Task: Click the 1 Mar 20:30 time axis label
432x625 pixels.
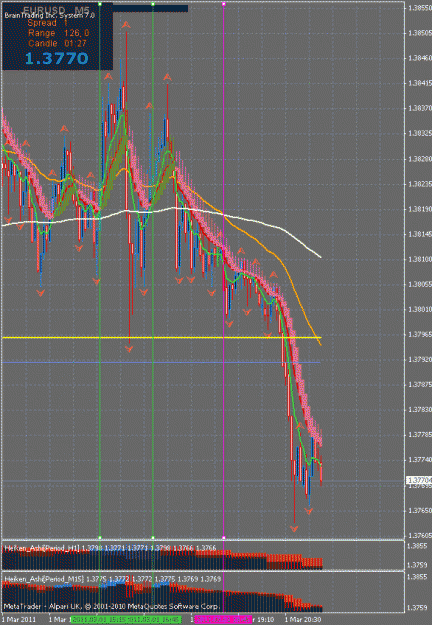Action: (302, 620)
